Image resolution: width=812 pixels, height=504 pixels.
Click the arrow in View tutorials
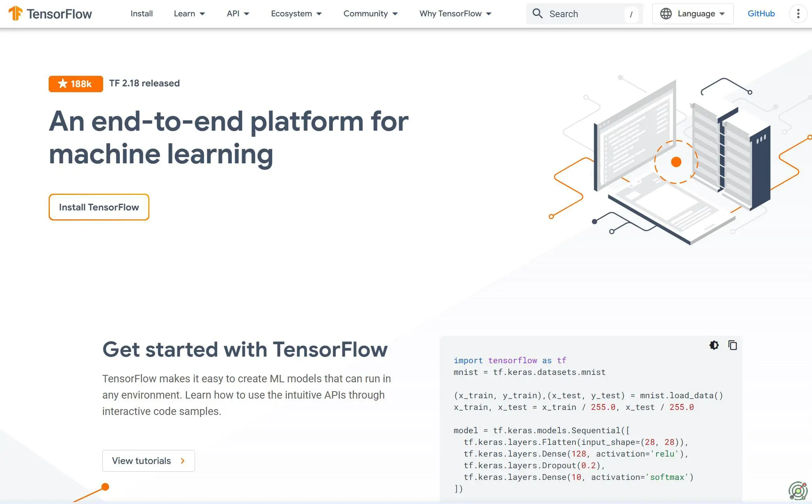[183, 461]
